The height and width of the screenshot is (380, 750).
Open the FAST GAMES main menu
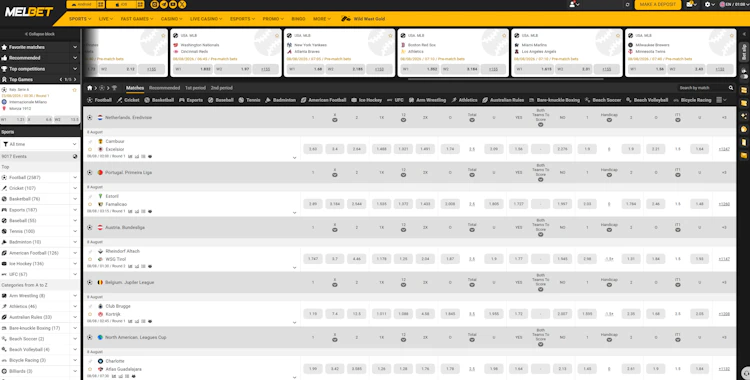[137, 19]
